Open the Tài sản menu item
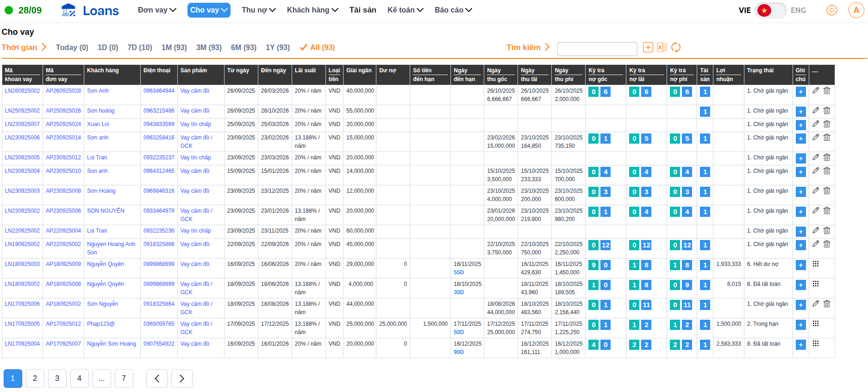This screenshot has height=392, width=868. (x=362, y=10)
